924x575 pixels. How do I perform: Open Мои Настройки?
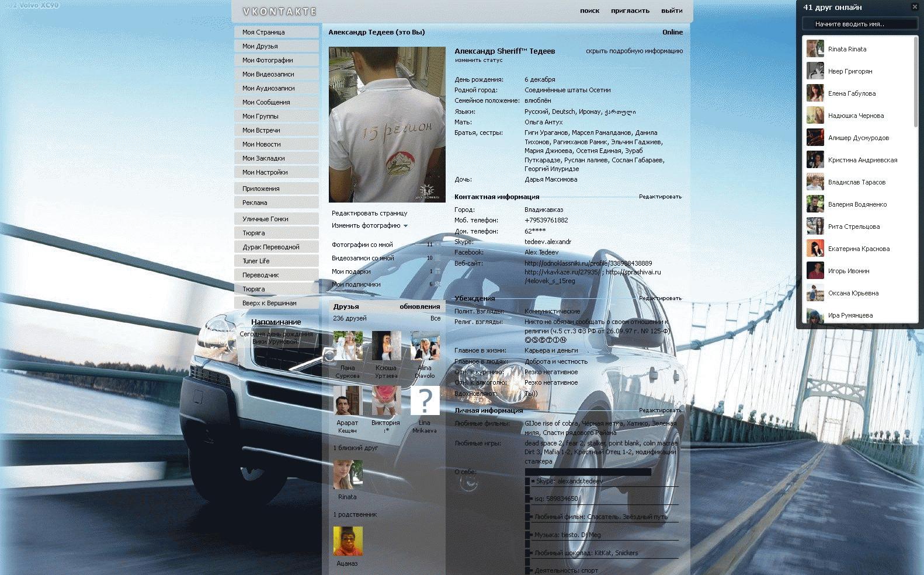pyautogui.click(x=276, y=172)
